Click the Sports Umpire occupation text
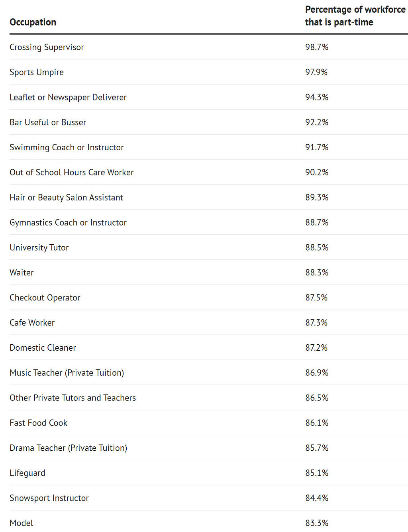 37,73
